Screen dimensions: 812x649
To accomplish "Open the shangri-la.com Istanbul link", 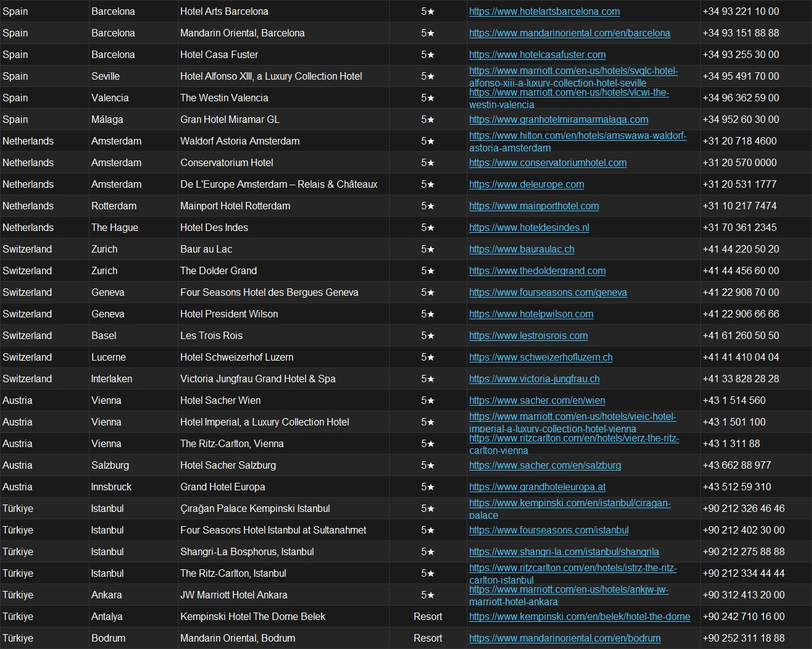I will (564, 551).
